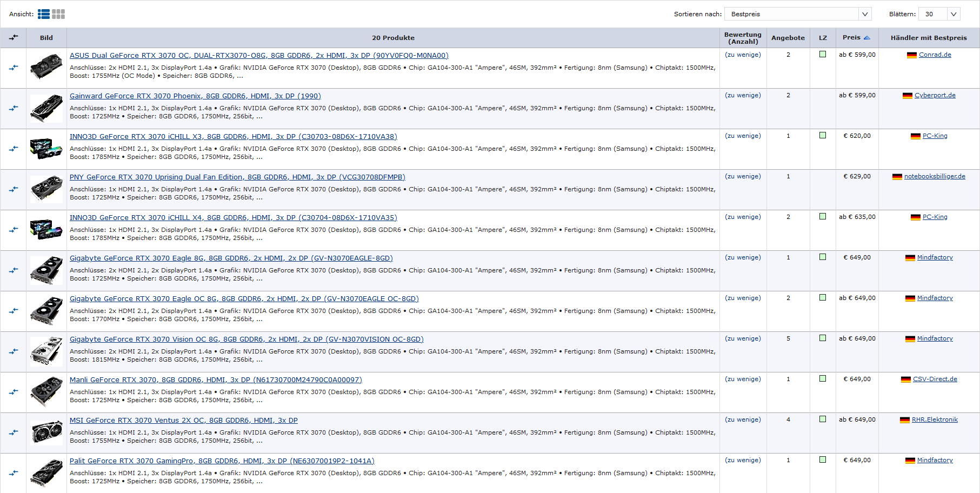
Task: Click compare arrows icon in table header
Action: pos(14,37)
